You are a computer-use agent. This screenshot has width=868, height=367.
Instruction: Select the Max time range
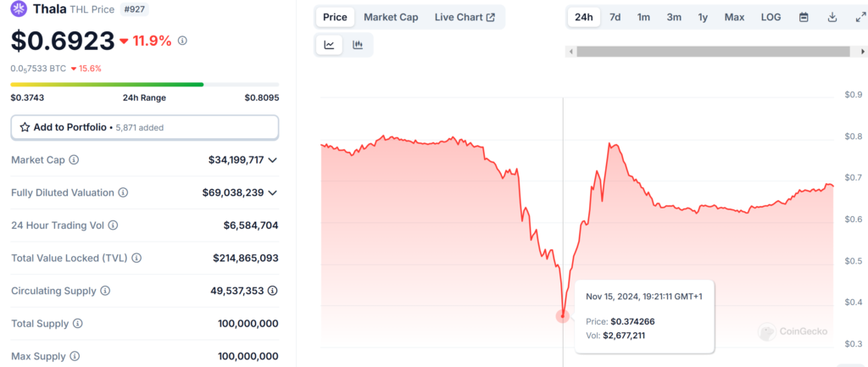tap(735, 17)
